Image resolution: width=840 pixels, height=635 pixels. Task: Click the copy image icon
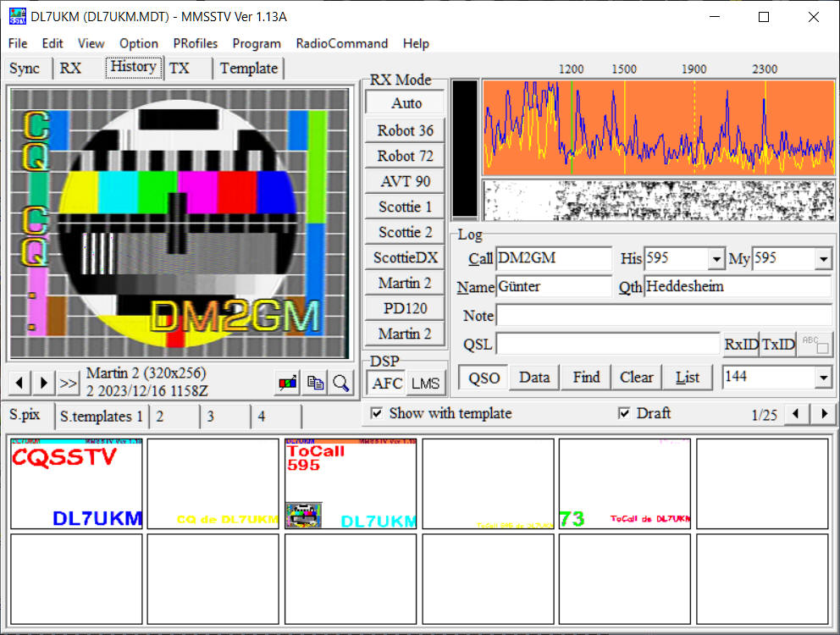pos(315,383)
